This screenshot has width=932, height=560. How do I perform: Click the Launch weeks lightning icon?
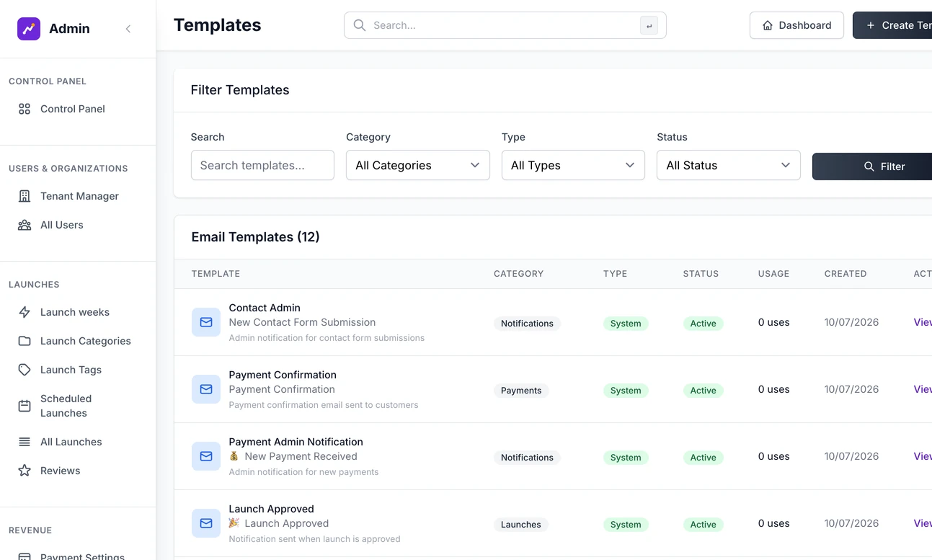[25, 312]
